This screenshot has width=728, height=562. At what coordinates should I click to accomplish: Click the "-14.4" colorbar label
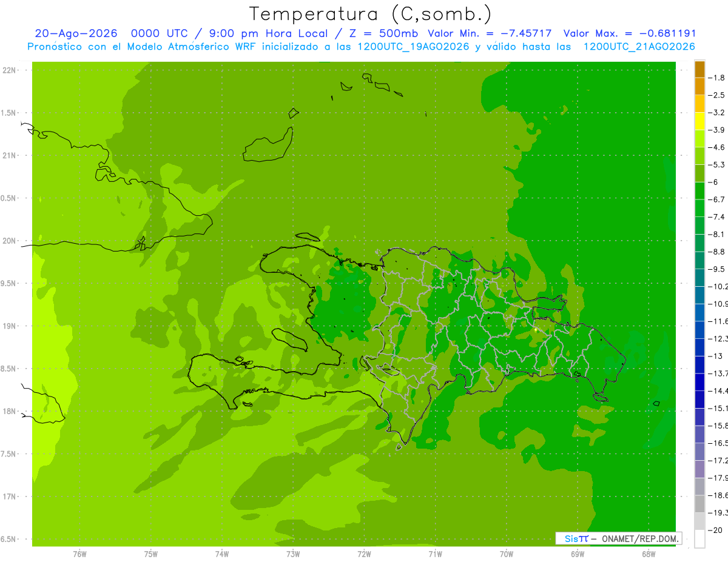coord(718,391)
